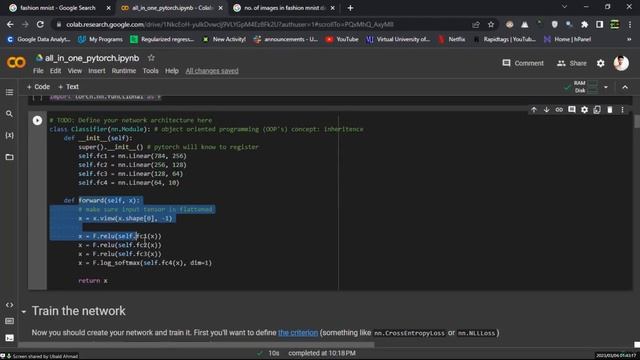Open the Google account avatar

tap(621, 63)
